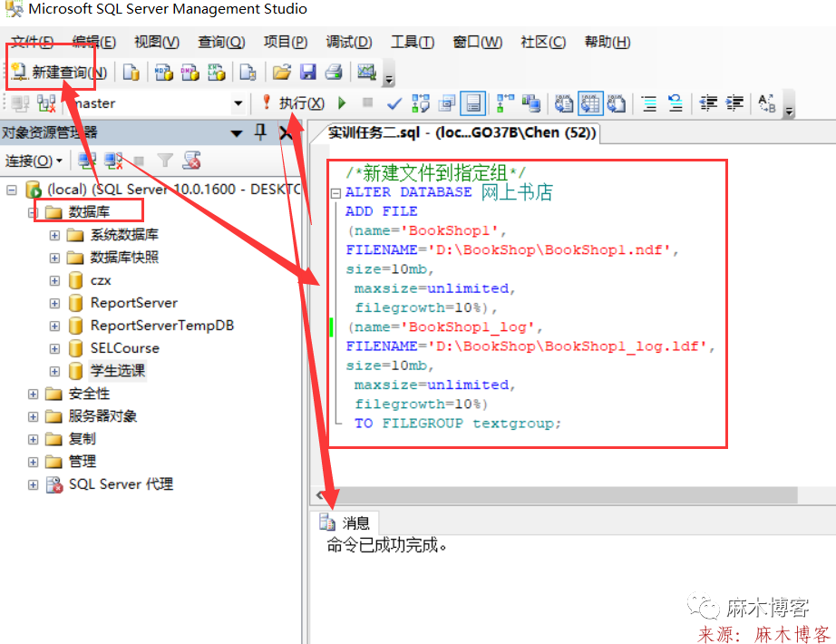
Task: Select the ReportServer database
Action: pos(133,303)
